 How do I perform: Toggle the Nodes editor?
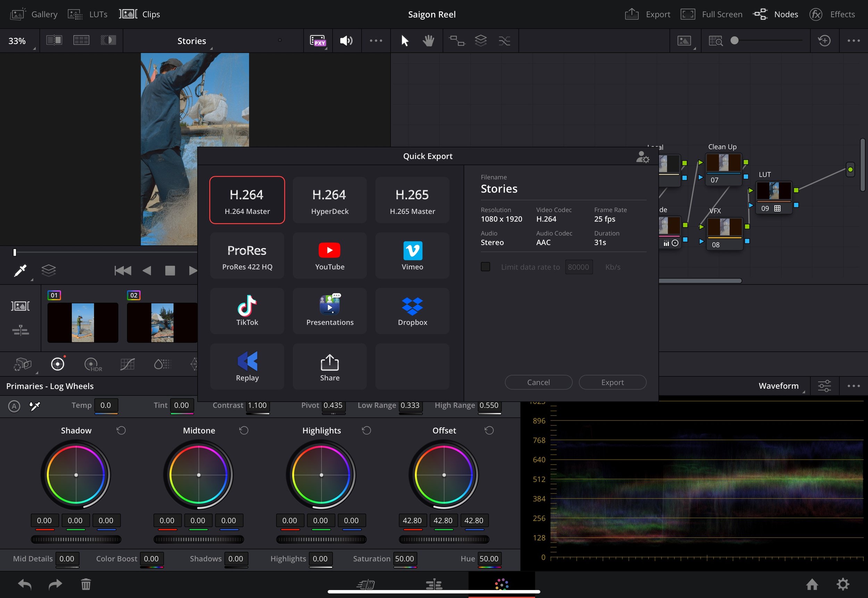tap(775, 14)
